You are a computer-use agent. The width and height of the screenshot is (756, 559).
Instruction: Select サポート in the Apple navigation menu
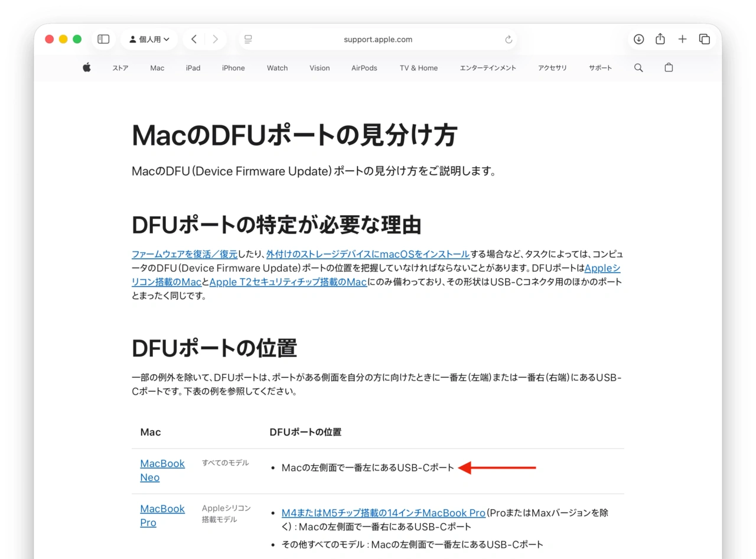[x=600, y=67]
